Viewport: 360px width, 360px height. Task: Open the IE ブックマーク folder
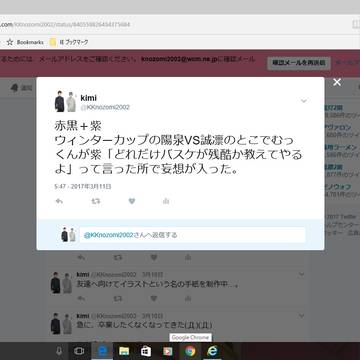(x=69, y=42)
